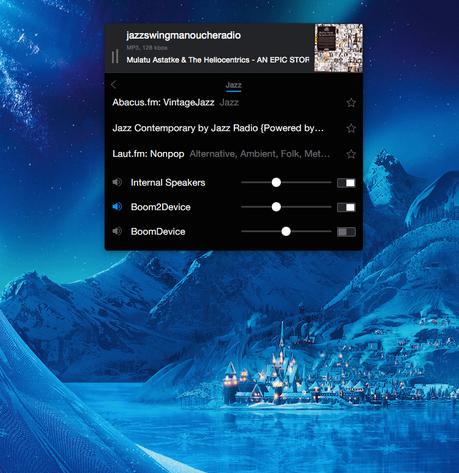This screenshot has width=459, height=473.
Task: Click the Boom2Device label
Action: tap(161, 207)
